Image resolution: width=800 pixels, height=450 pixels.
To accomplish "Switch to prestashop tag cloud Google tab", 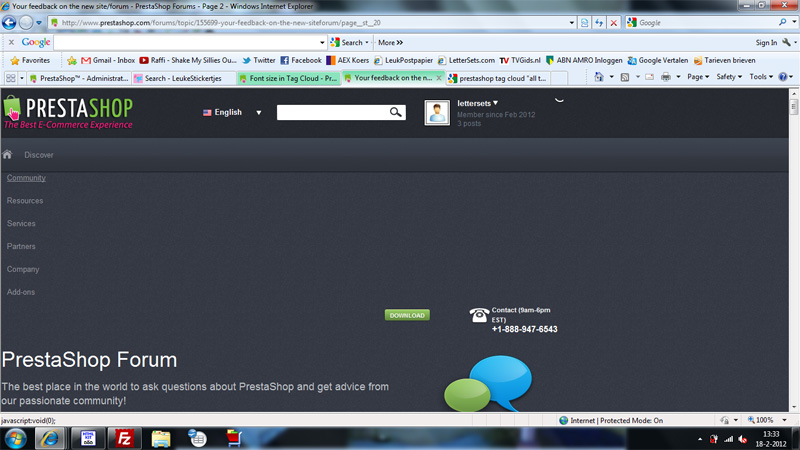I will [x=498, y=78].
